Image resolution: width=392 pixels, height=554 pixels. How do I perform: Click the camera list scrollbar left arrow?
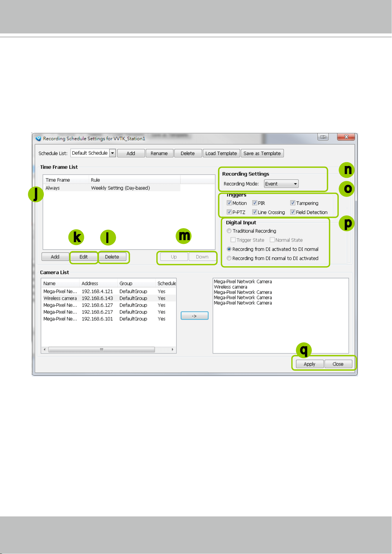[45, 350]
